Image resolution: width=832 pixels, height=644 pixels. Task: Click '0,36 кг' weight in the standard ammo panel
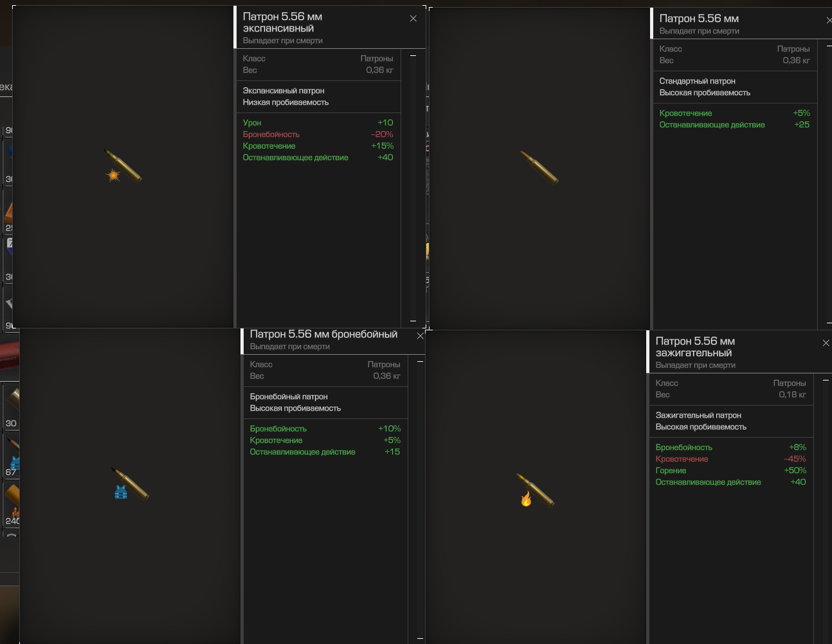click(x=796, y=60)
